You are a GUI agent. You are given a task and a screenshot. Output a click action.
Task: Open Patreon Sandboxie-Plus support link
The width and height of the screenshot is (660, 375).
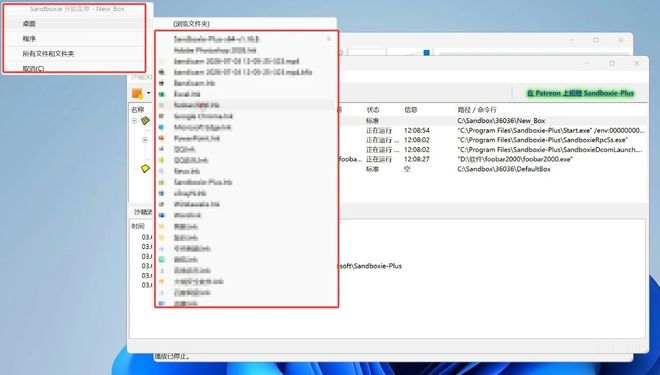click(580, 93)
